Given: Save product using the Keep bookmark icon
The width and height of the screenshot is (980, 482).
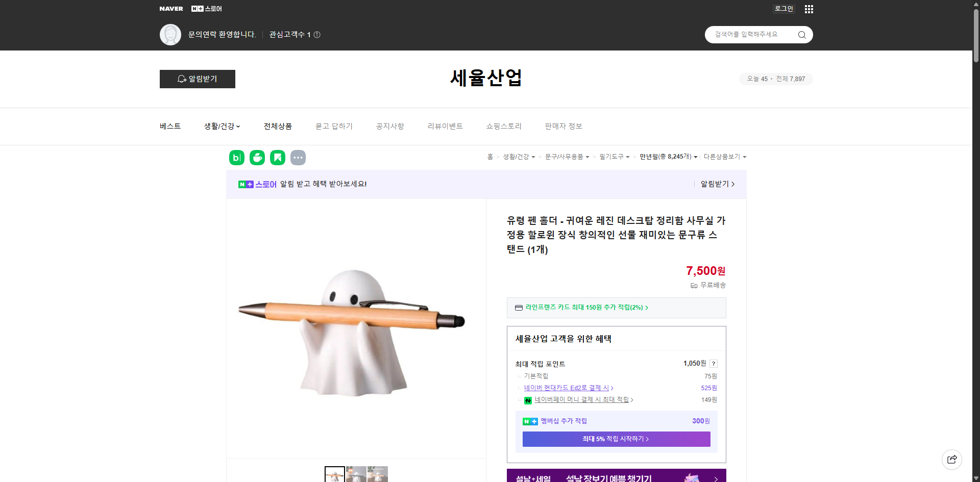Looking at the screenshot, I should coord(277,158).
